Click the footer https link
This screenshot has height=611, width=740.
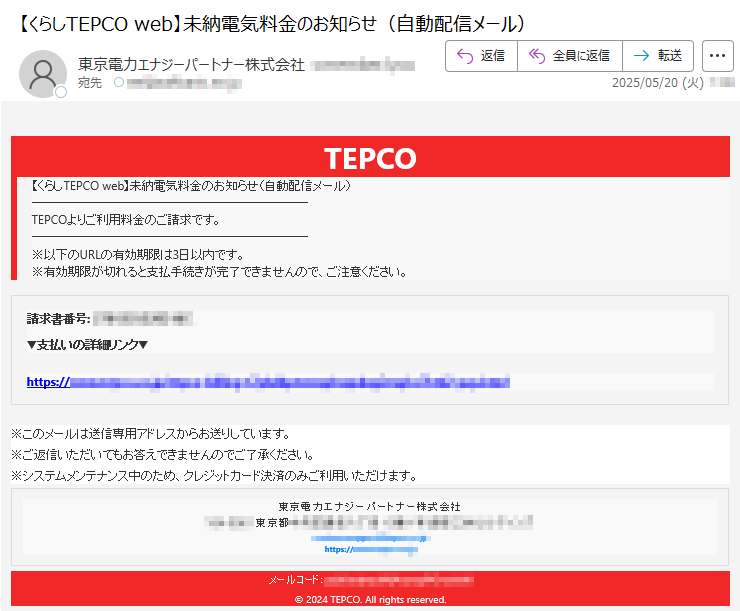(x=371, y=549)
